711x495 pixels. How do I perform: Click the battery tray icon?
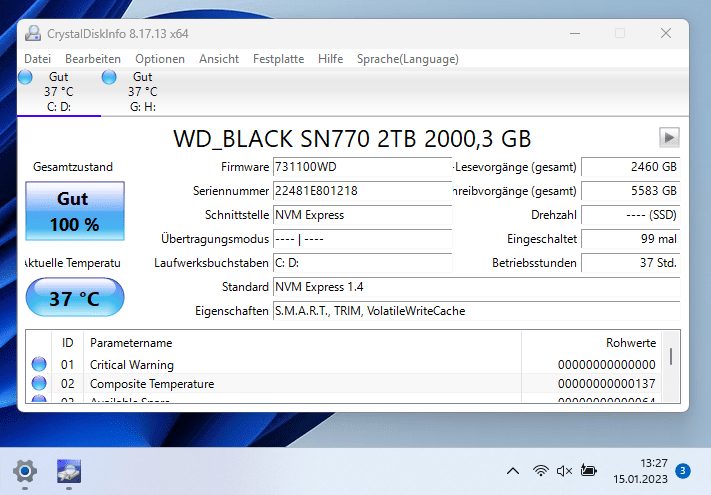coord(589,471)
